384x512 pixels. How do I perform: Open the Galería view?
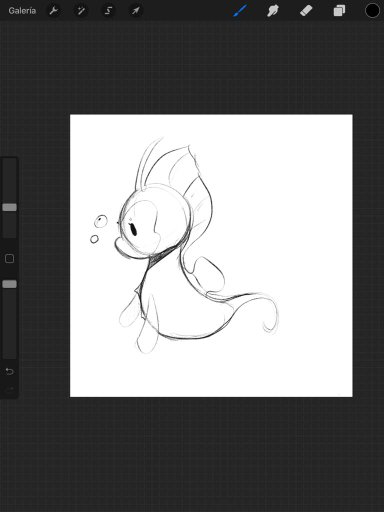pyautogui.click(x=22, y=11)
